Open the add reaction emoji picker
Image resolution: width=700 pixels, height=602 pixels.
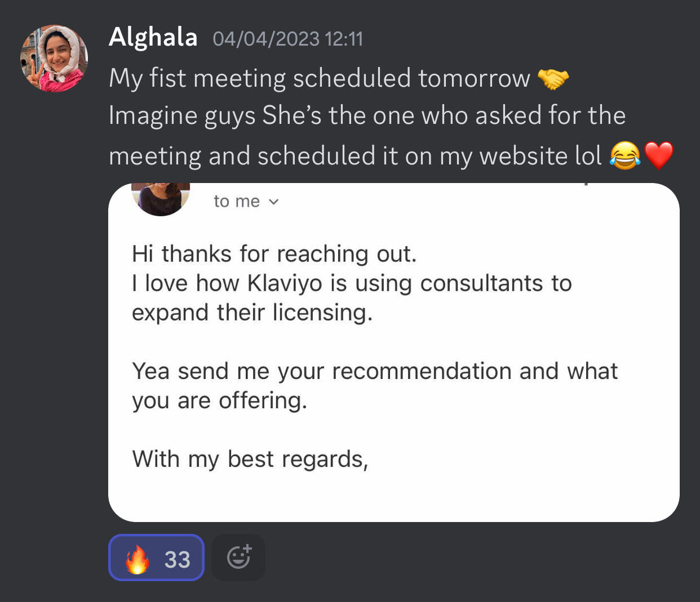(x=238, y=558)
